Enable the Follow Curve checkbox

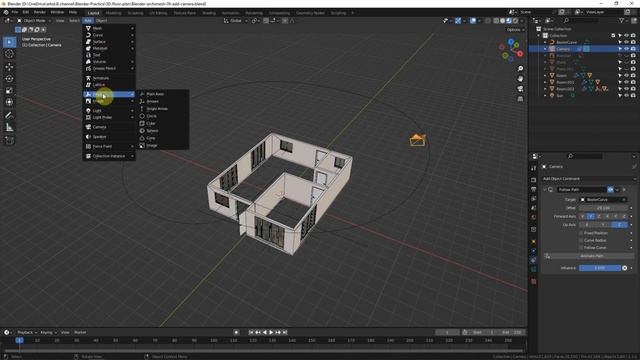pos(581,248)
